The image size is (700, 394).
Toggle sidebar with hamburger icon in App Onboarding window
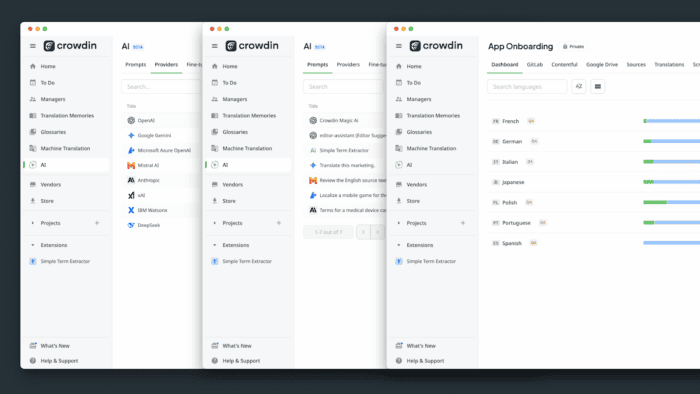[399, 46]
